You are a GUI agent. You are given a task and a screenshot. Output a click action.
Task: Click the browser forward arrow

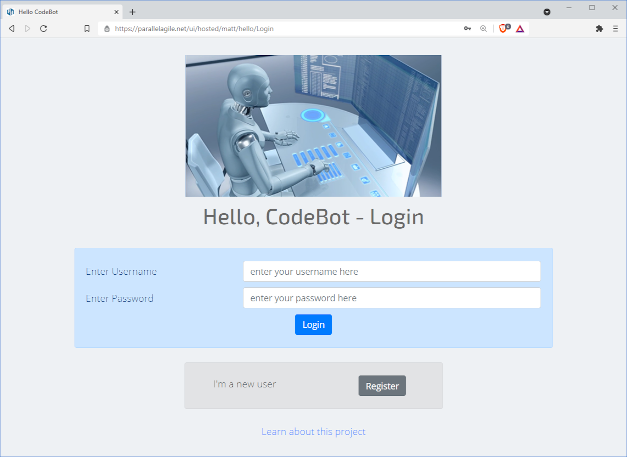point(27,28)
